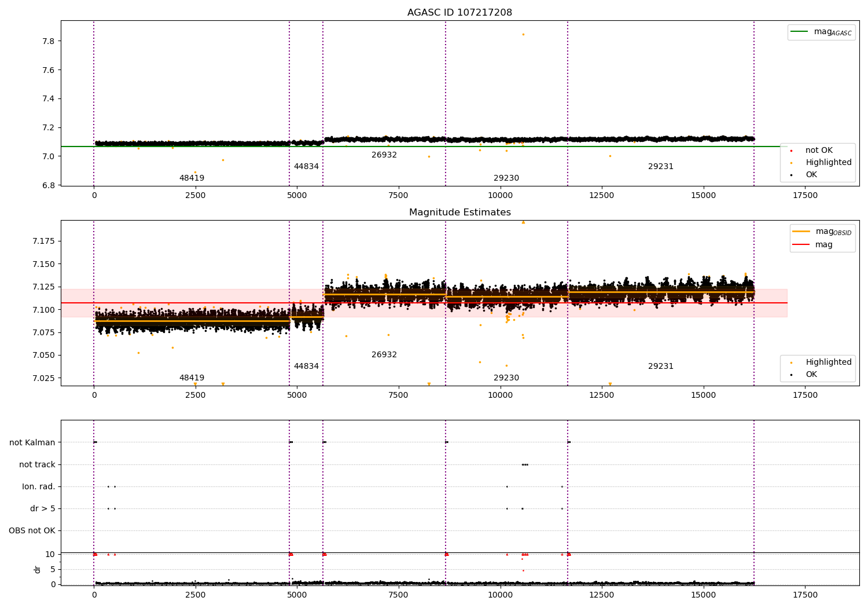
Task: Click the orange mag OBSID legend line
Action: coord(801,232)
